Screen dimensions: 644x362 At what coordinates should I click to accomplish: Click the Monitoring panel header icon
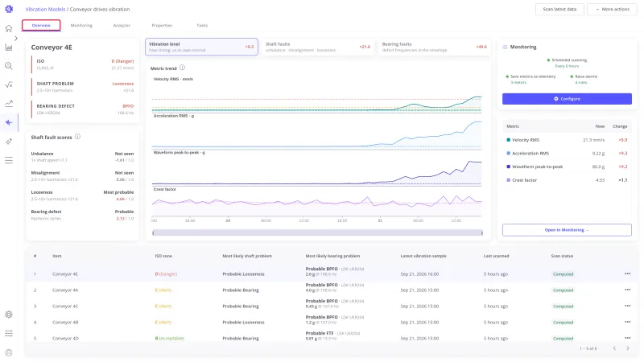(505, 47)
